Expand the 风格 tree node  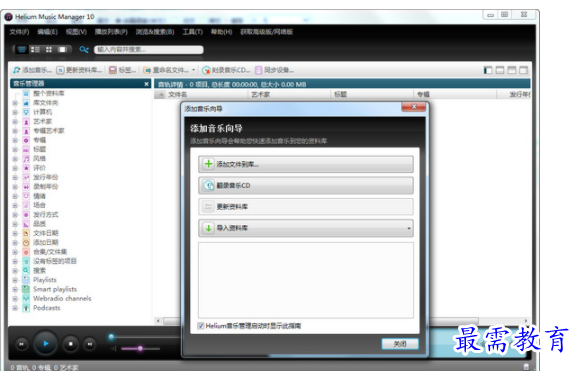coord(15,159)
